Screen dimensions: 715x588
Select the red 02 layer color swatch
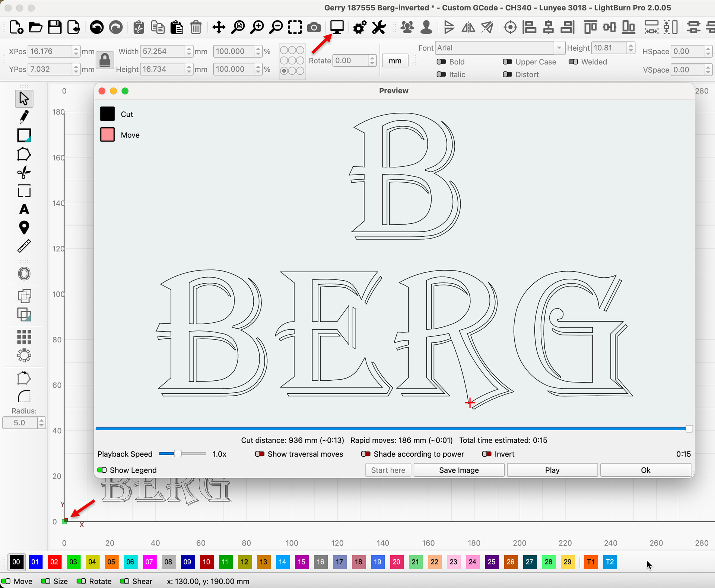tap(54, 562)
